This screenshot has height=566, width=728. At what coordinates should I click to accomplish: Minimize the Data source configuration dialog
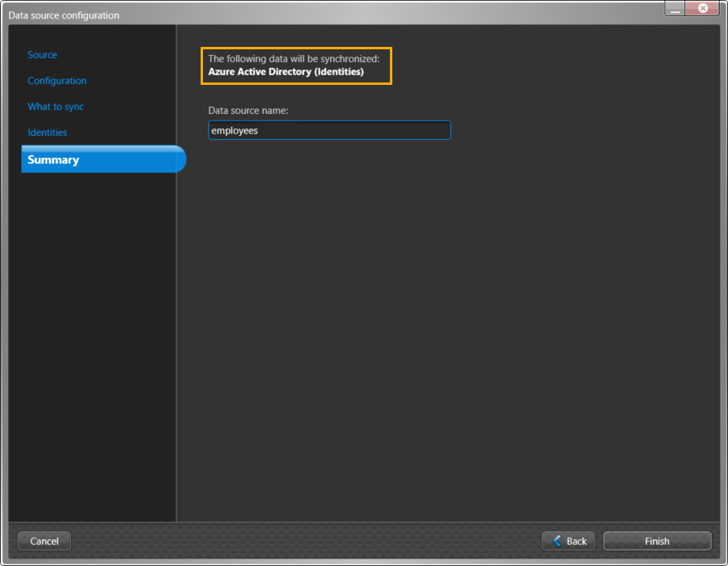675,9
